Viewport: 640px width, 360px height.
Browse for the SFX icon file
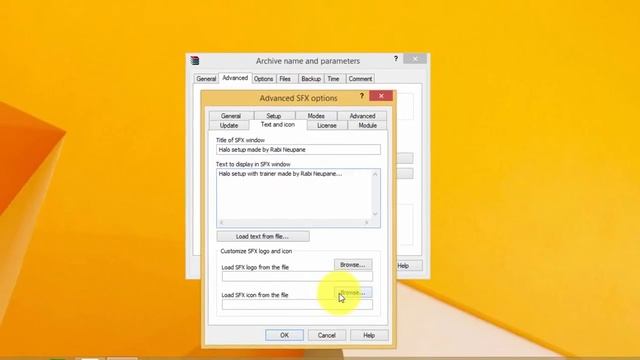pyautogui.click(x=353, y=293)
